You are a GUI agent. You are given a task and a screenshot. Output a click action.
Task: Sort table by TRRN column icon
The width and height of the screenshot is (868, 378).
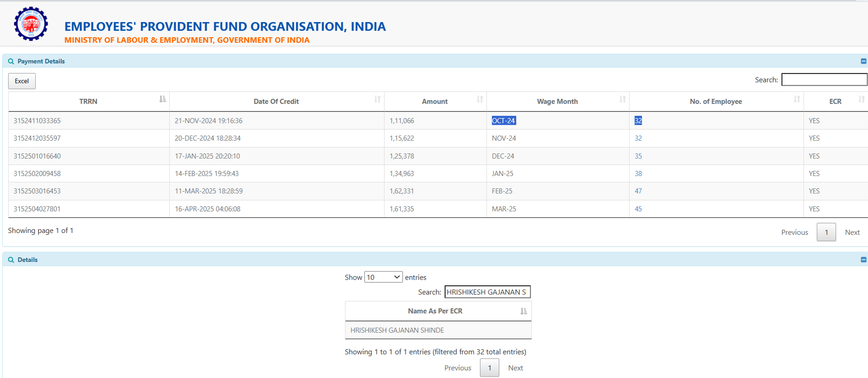162,99
